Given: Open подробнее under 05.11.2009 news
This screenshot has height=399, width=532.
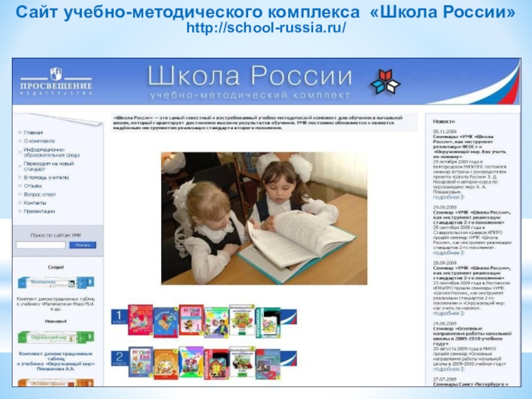Looking at the screenshot, I should tap(448, 197).
